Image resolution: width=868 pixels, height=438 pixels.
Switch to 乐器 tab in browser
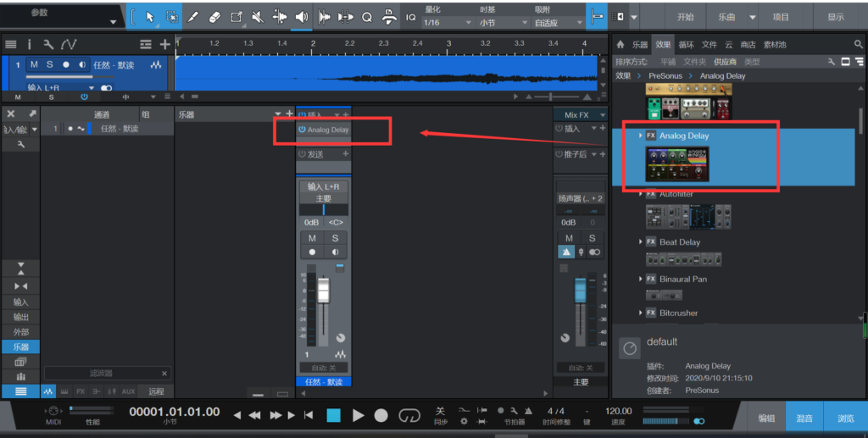pos(640,45)
